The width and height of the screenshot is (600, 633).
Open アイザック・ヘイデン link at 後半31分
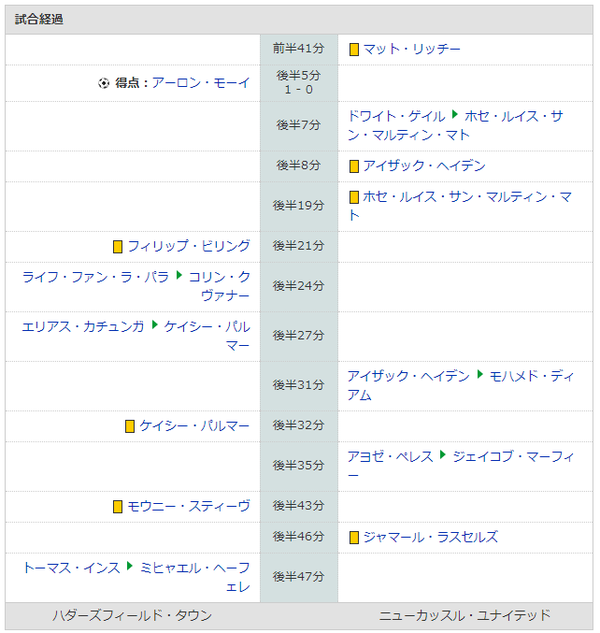point(409,376)
